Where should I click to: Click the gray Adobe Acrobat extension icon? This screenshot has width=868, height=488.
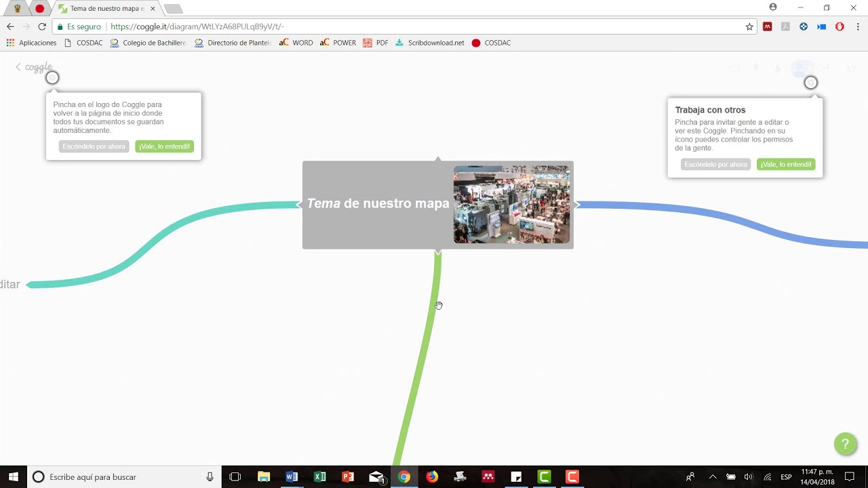785,26
